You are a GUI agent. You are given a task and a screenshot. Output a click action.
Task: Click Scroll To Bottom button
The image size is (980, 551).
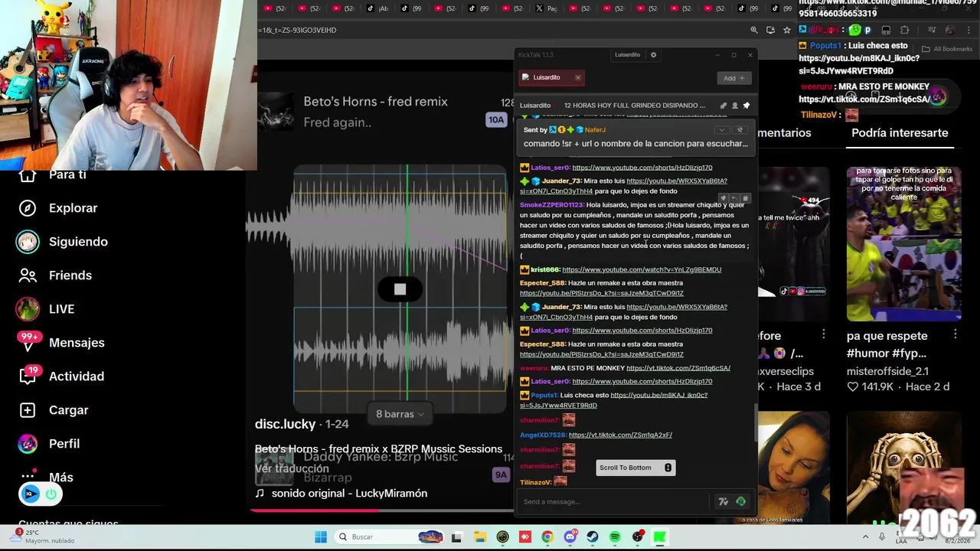coord(635,468)
